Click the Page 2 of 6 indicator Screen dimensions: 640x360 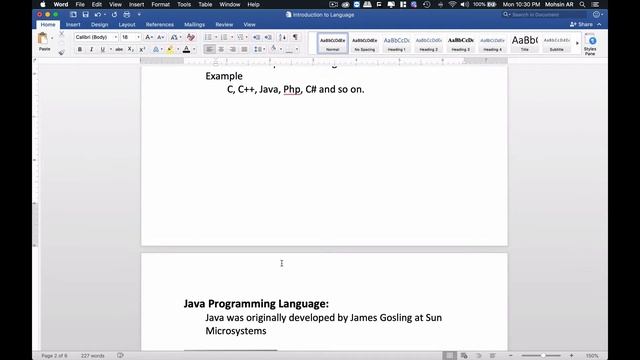coord(54,356)
